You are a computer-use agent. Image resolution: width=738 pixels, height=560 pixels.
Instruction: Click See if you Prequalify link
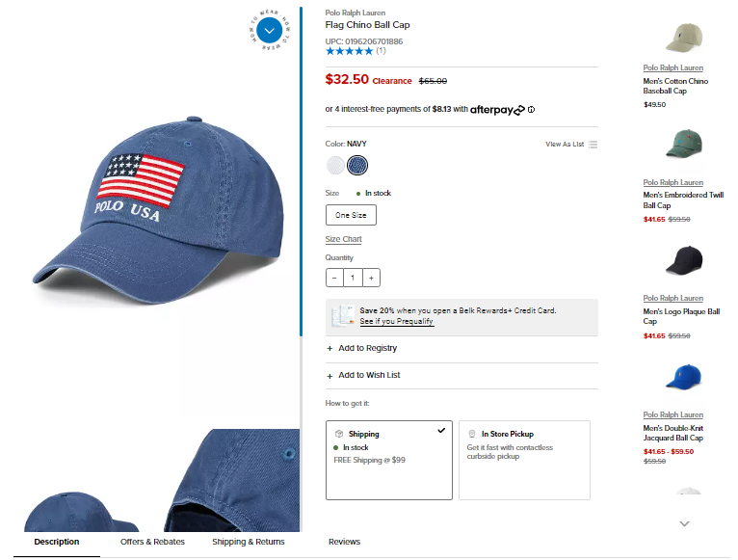[396, 321]
